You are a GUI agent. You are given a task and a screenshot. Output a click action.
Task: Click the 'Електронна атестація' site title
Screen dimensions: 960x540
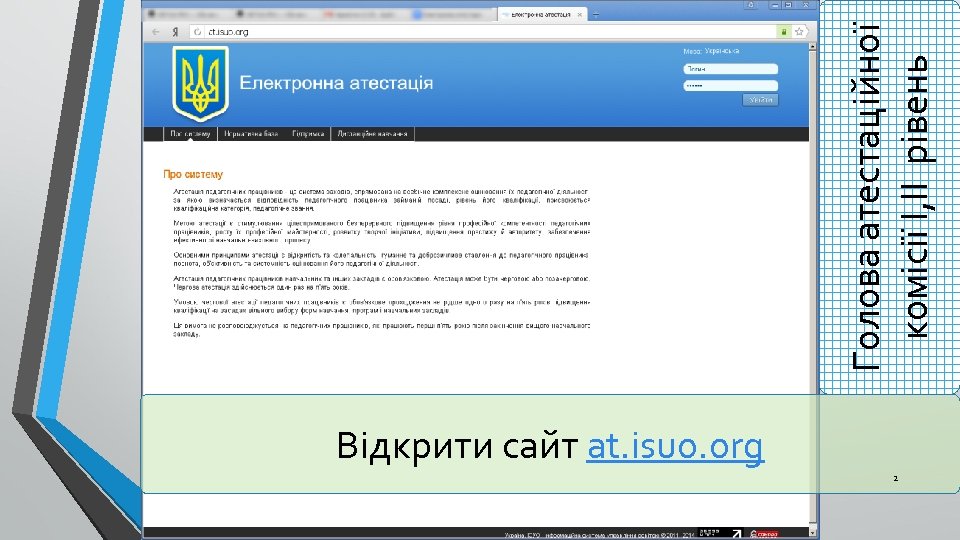click(x=336, y=83)
